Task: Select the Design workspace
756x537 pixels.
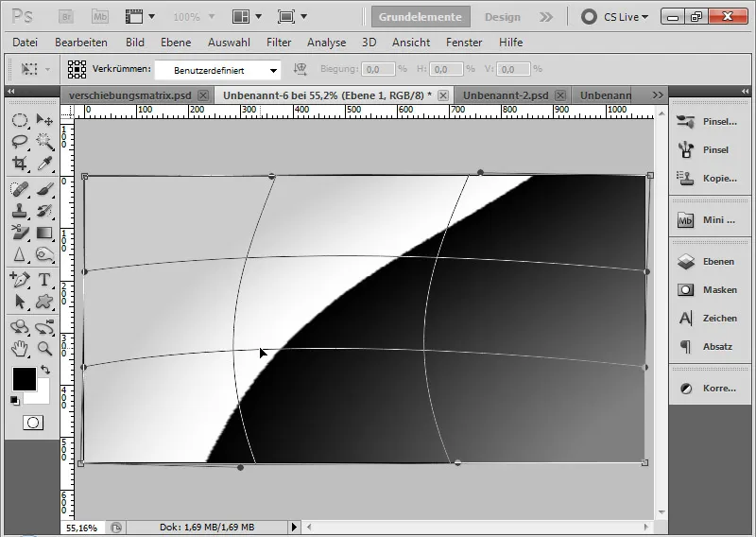Action: [x=503, y=17]
